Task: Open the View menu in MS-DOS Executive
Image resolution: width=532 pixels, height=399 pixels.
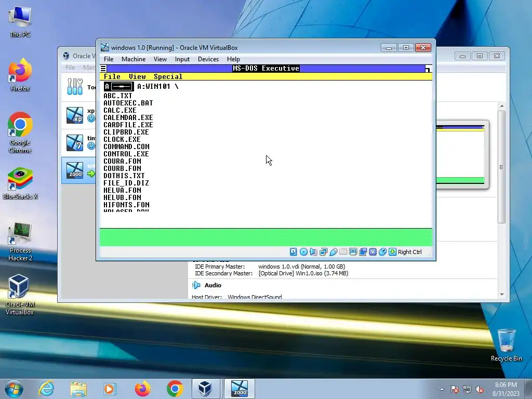Action: pyautogui.click(x=137, y=77)
